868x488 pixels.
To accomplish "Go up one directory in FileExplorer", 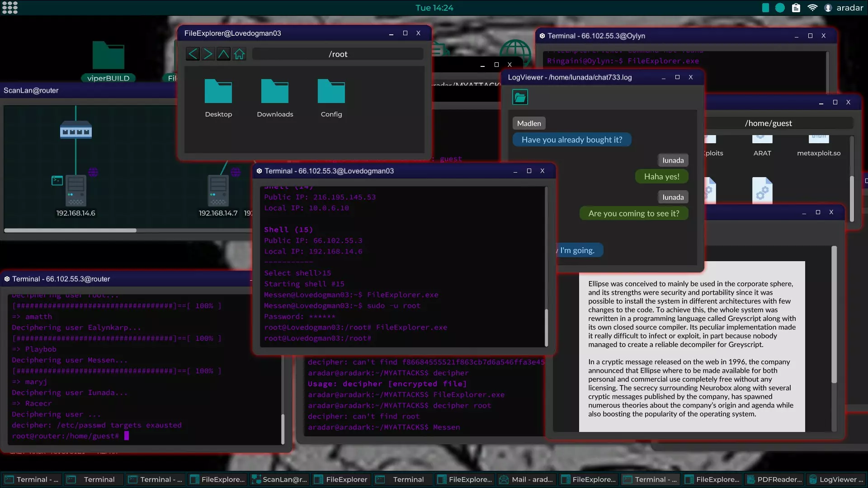I will click(223, 54).
